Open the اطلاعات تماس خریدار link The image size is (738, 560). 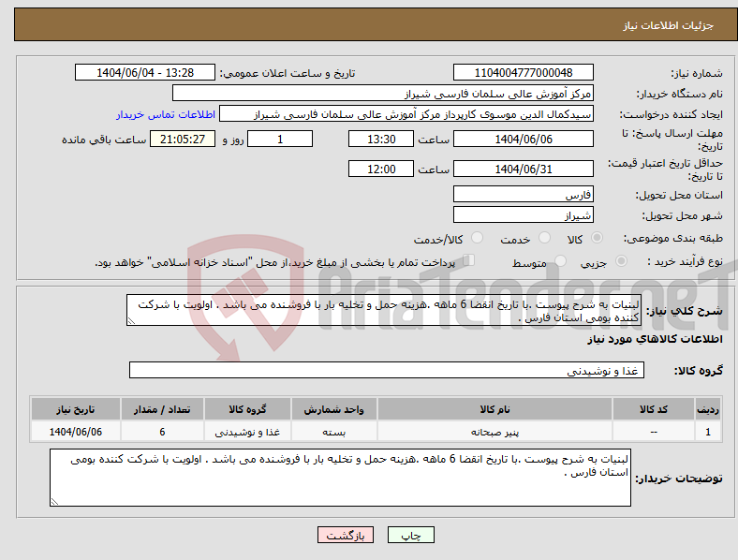(166, 114)
